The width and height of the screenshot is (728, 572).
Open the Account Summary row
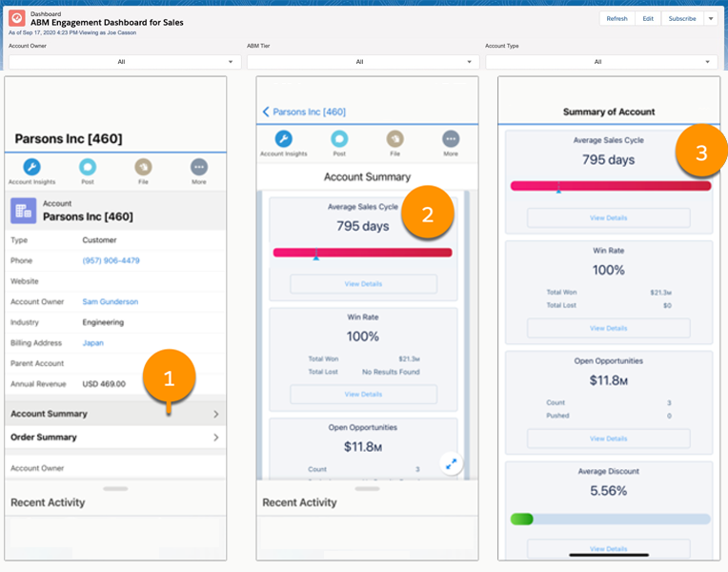(114, 414)
